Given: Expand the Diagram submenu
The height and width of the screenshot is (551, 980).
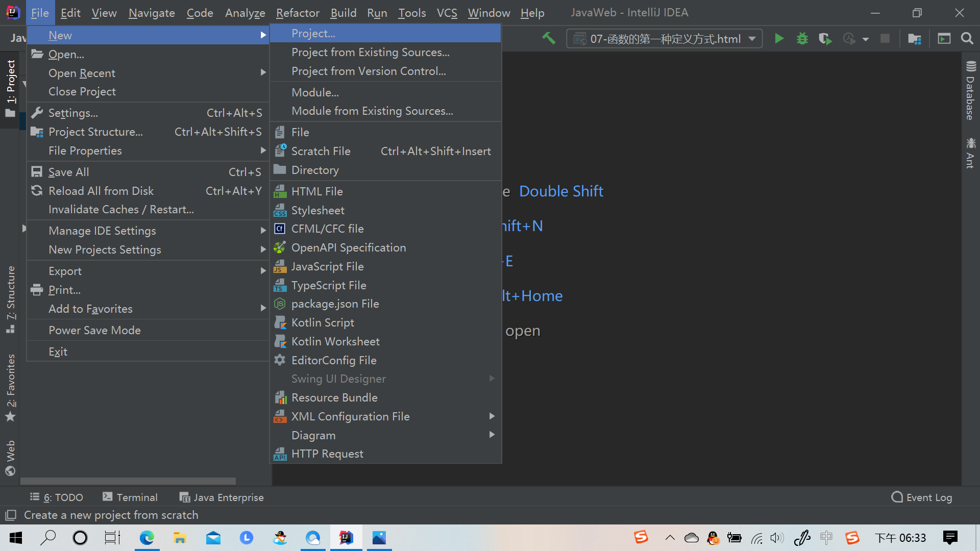Looking at the screenshot, I should [313, 435].
